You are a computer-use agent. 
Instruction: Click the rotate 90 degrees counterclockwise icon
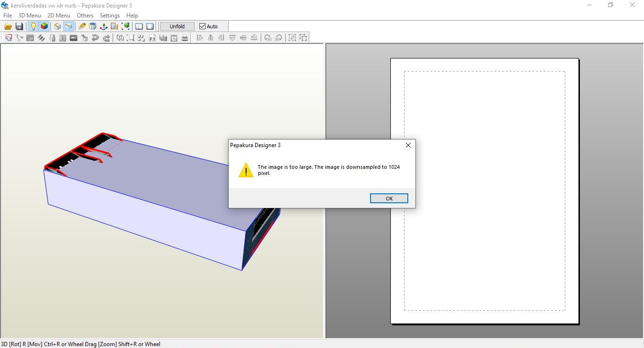pyautogui.click(x=268, y=38)
